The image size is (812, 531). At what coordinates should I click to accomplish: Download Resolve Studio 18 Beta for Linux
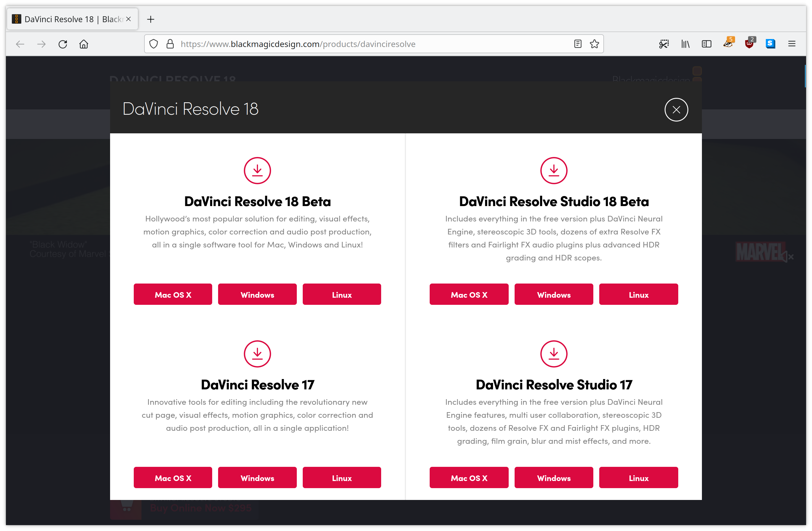[x=639, y=294]
